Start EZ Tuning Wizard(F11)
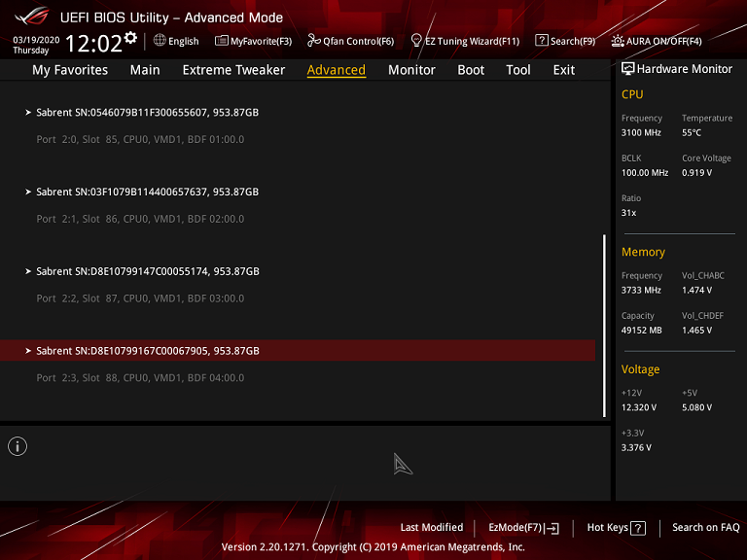Image resolution: width=747 pixels, height=560 pixels. [465, 41]
